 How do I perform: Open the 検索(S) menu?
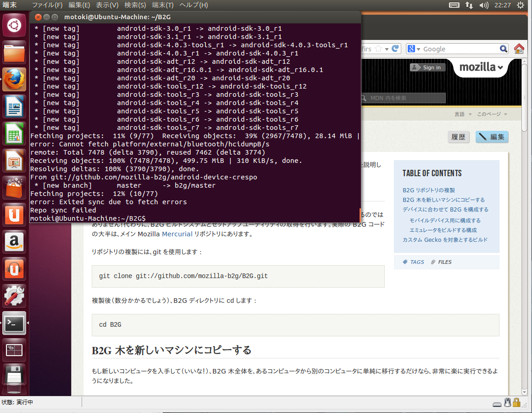[x=135, y=5]
